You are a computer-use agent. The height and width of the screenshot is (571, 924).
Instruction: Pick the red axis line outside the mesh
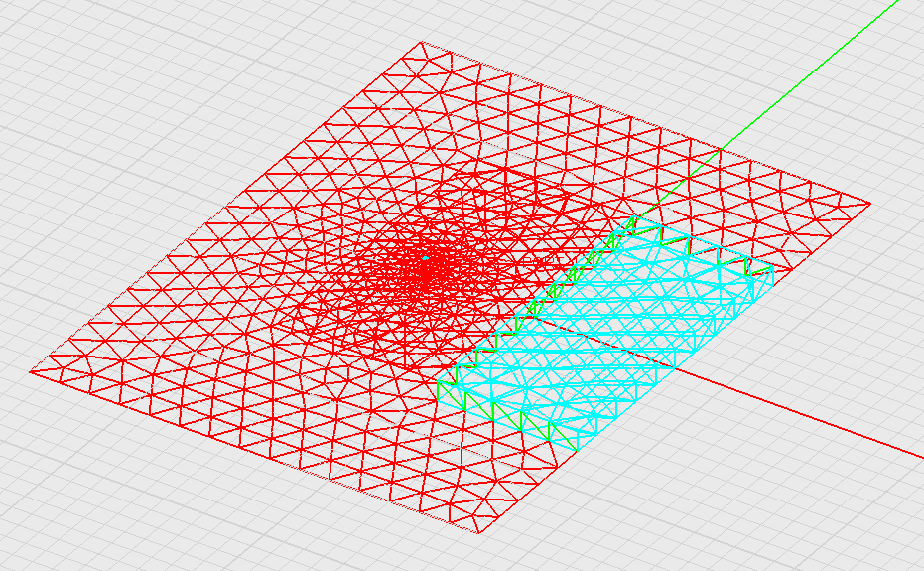pos(800,413)
